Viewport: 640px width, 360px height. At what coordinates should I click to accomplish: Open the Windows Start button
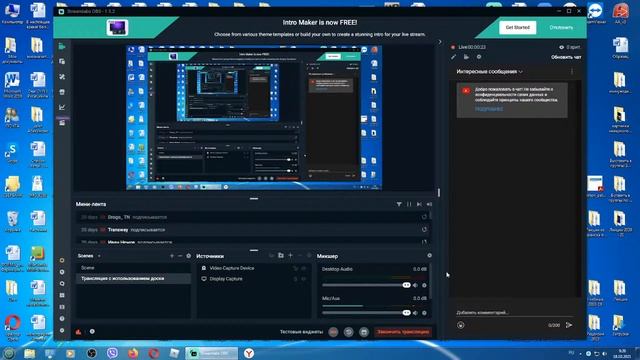9,353
